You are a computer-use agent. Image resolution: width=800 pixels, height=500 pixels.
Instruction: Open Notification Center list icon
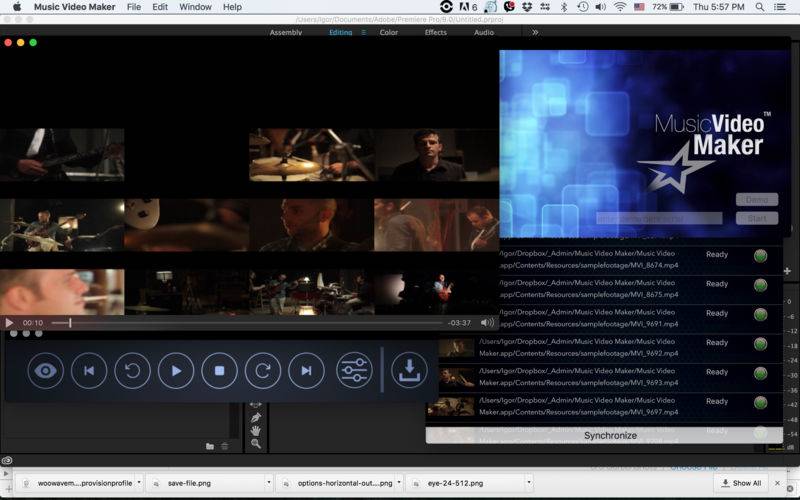pyautogui.click(x=780, y=7)
